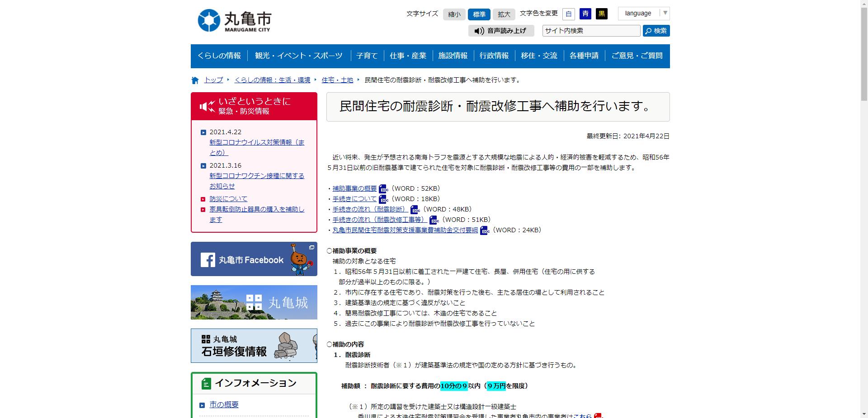The image size is (868, 418).
Task: Select the 黒 color swatch
Action: click(x=602, y=14)
